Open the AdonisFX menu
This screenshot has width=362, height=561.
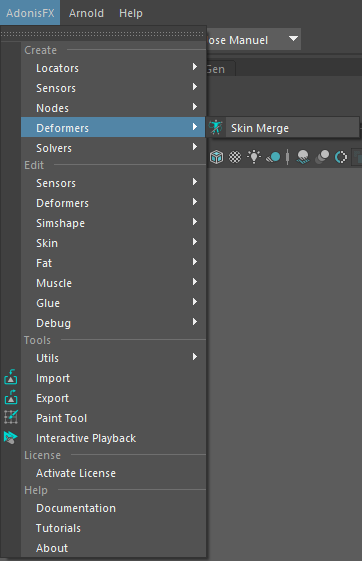coord(30,13)
